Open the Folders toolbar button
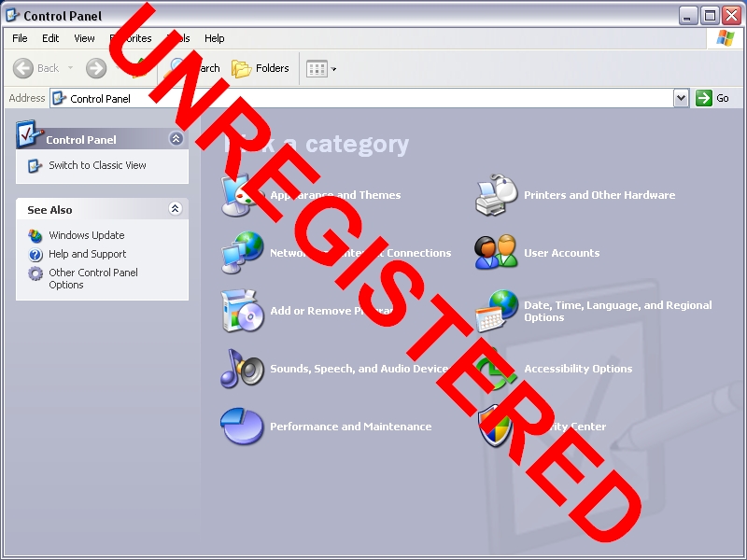 pos(261,68)
